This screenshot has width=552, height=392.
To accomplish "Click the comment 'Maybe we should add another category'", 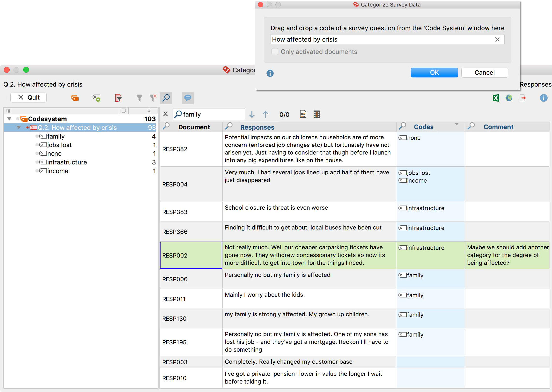I will (508, 255).
